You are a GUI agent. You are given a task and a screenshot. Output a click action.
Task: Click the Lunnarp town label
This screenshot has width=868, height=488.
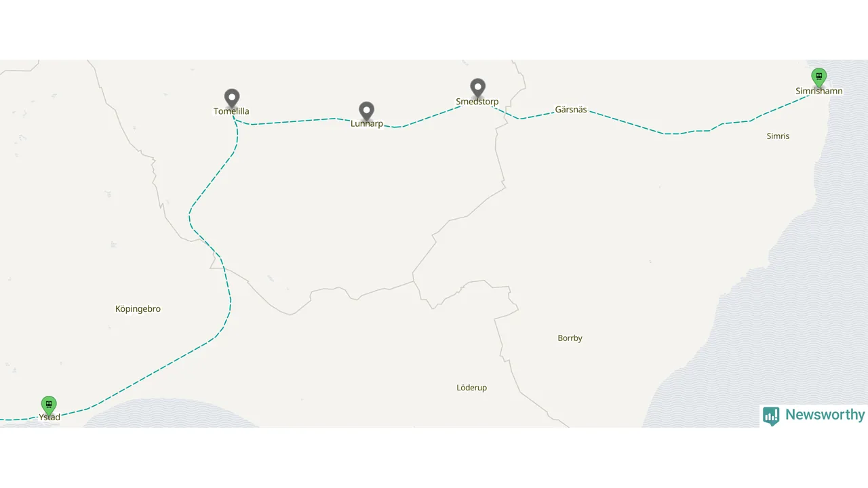pos(367,124)
